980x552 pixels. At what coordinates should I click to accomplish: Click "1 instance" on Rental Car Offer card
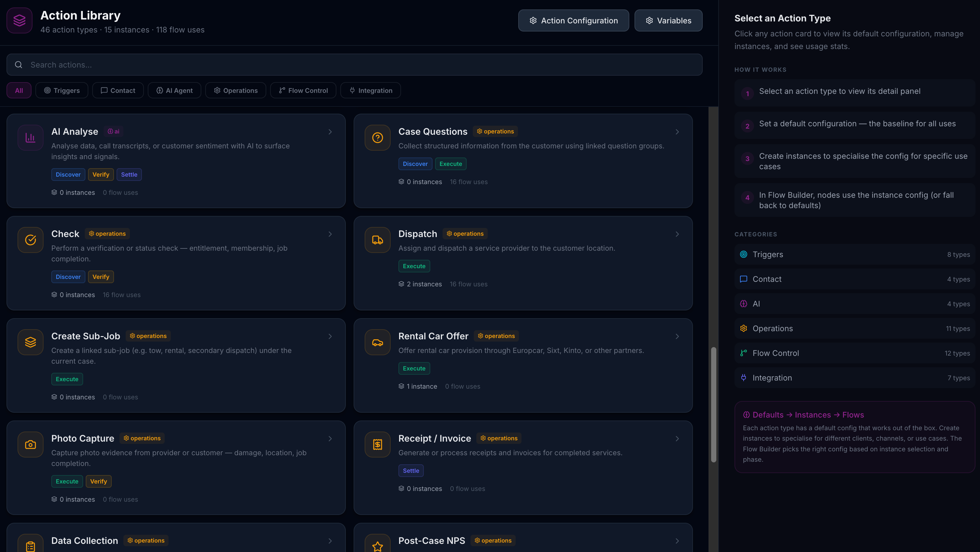tap(422, 386)
